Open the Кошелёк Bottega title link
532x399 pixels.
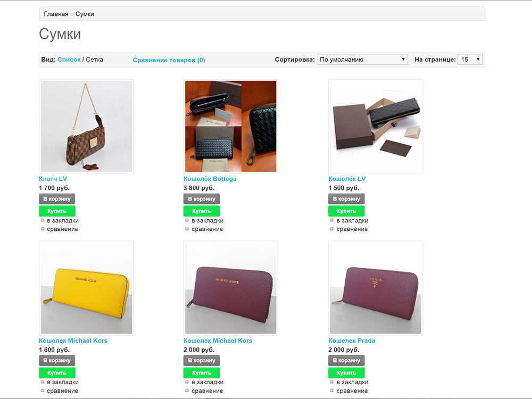click(210, 179)
